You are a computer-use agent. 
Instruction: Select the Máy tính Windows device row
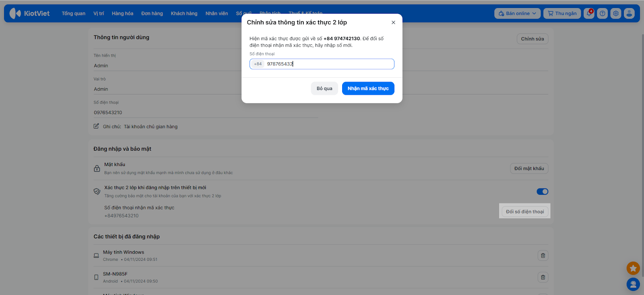321,256
